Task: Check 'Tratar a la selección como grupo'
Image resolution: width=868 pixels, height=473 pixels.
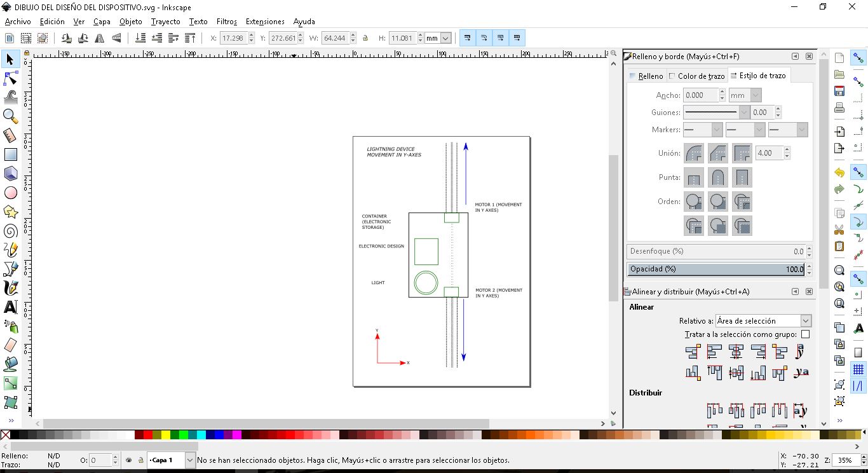Action: [805, 334]
